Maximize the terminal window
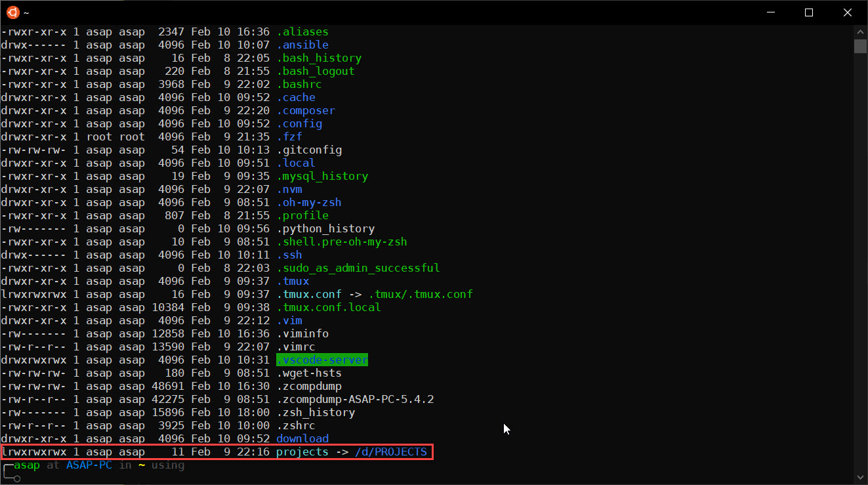The width and height of the screenshot is (868, 485). pyautogui.click(x=809, y=12)
